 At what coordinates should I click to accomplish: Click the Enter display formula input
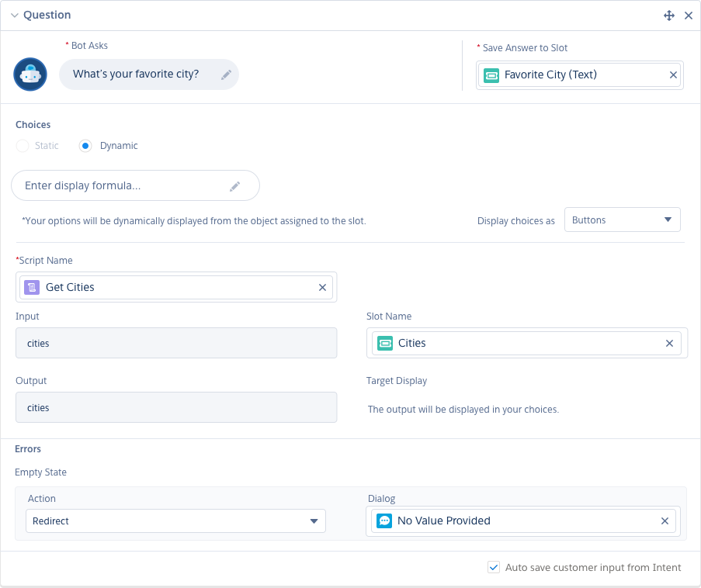[124, 185]
